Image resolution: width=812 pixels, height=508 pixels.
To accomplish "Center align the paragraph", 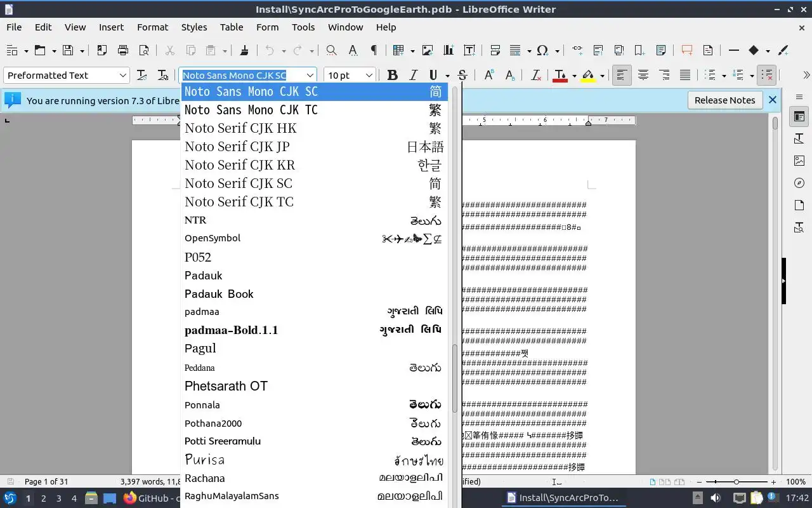I will coord(643,76).
